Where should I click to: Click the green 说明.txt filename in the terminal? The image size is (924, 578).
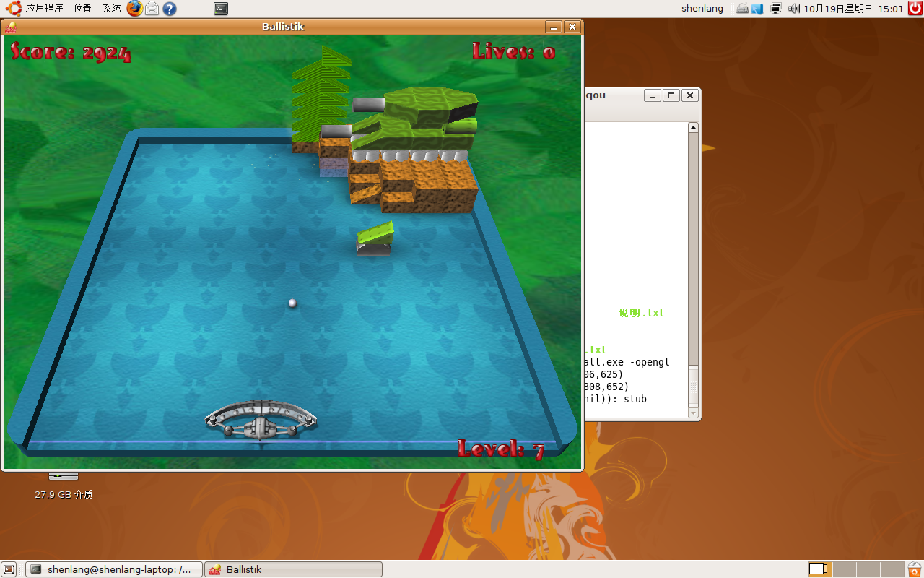[x=641, y=313]
